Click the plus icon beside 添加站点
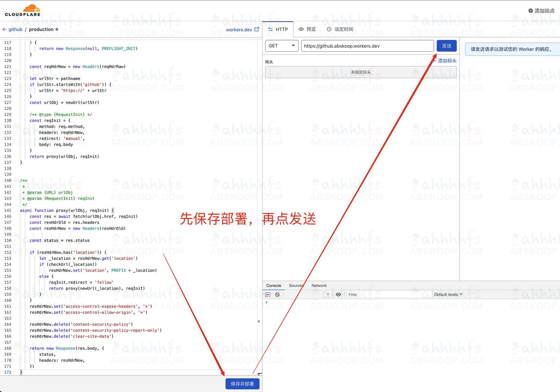This screenshot has height=392, width=560. tap(530, 11)
